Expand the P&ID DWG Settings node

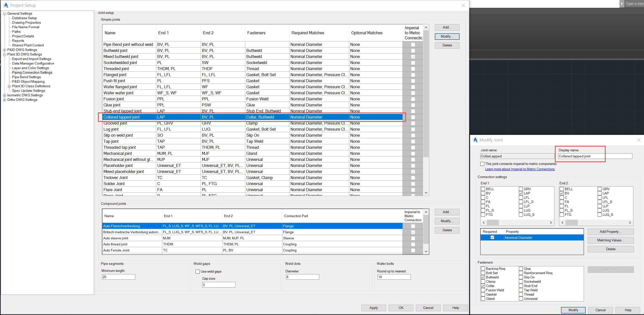(4, 50)
